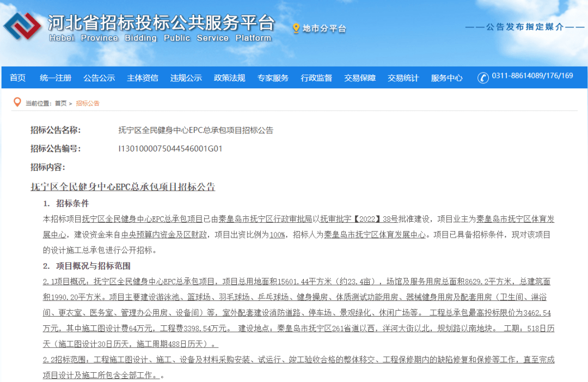Go to 公告公示 in the navigation bar
Screen dimensions: 588x382
point(99,78)
